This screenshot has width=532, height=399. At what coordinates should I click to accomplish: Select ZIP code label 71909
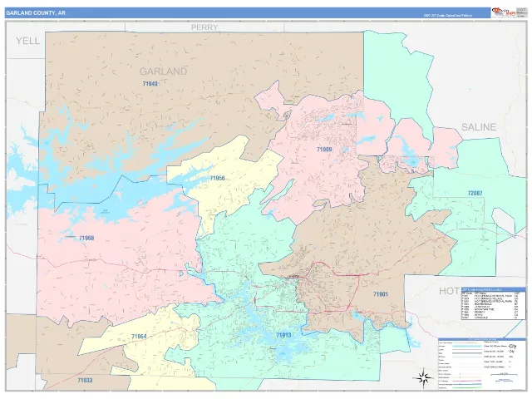(x=324, y=150)
